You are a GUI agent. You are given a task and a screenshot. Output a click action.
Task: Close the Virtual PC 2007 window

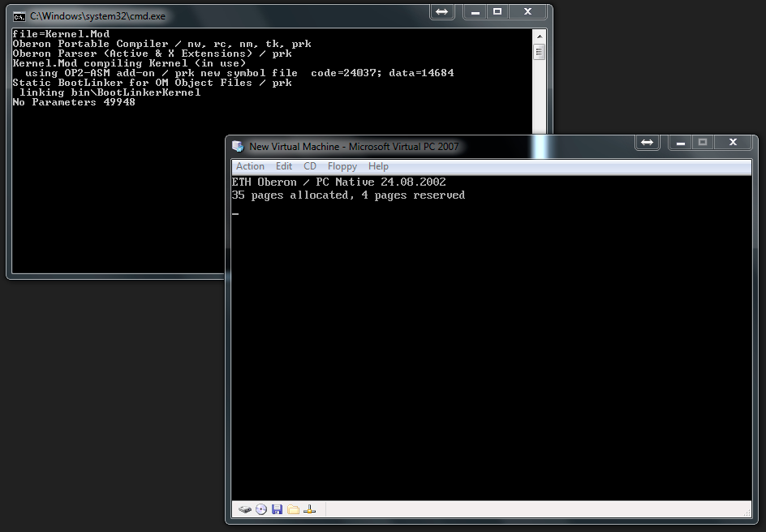(x=733, y=142)
